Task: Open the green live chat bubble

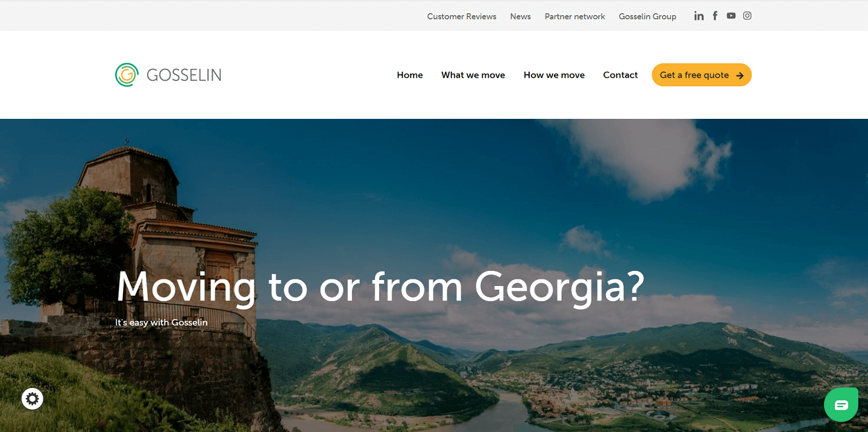Action: [841, 404]
